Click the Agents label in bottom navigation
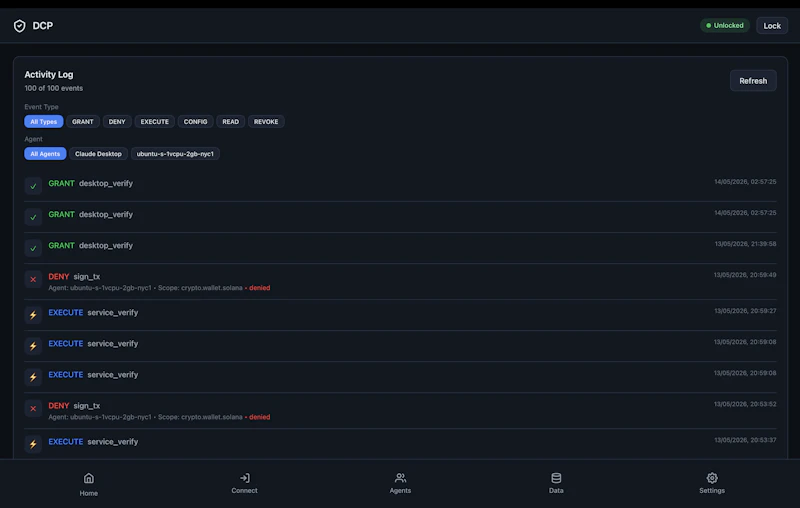 click(401, 491)
